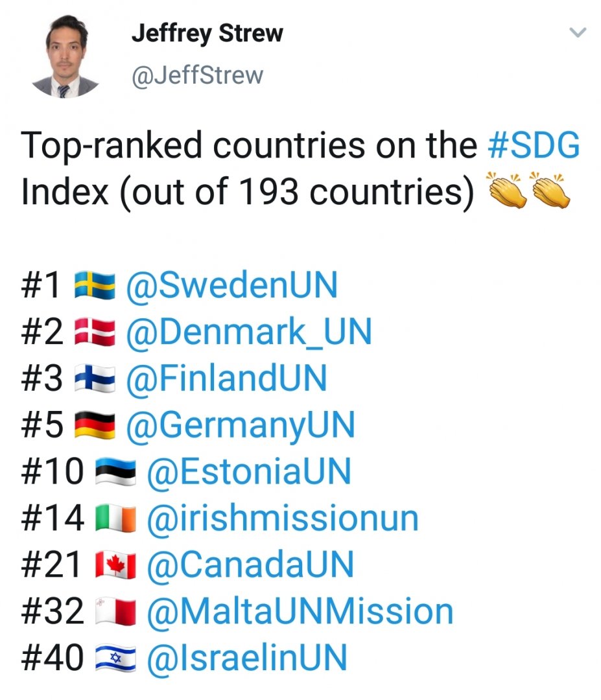Screen dimensions: 601x700
Task: Click the @irishmissionun mention
Action: coord(283,519)
